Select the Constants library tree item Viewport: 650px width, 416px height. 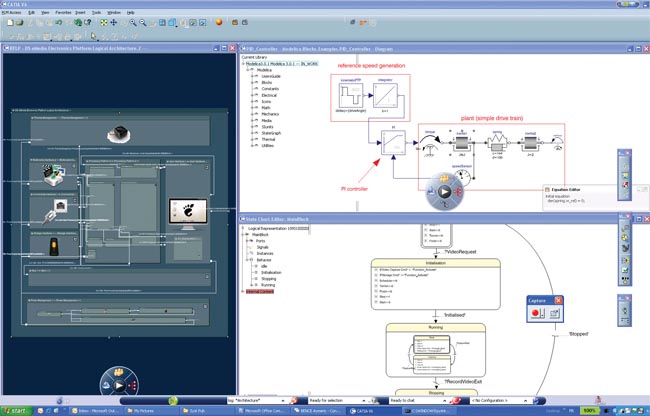coord(270,89)
